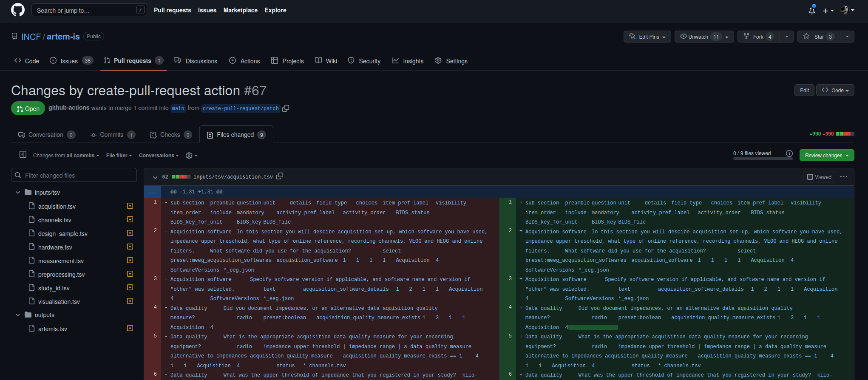Open Marketplace in top navigation
This screenshot has height=380, width=868.
click(241, 10)
